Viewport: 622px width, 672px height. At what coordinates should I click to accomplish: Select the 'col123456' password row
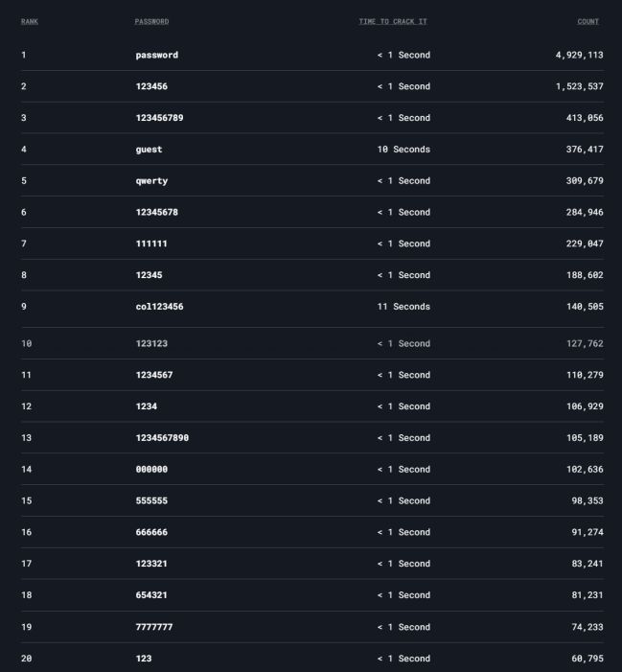click(312, 307)
